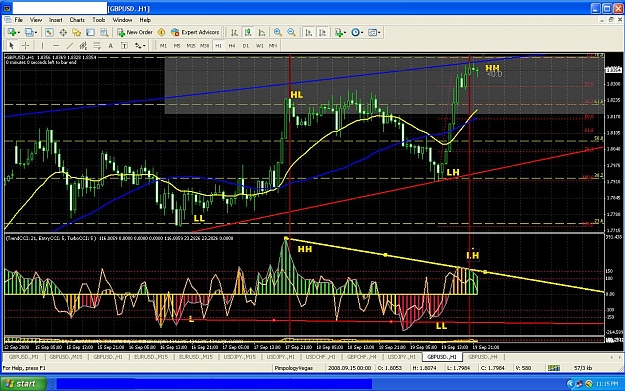Select the Fibonacci Retracement tool
625x391 pixels.
97,46
